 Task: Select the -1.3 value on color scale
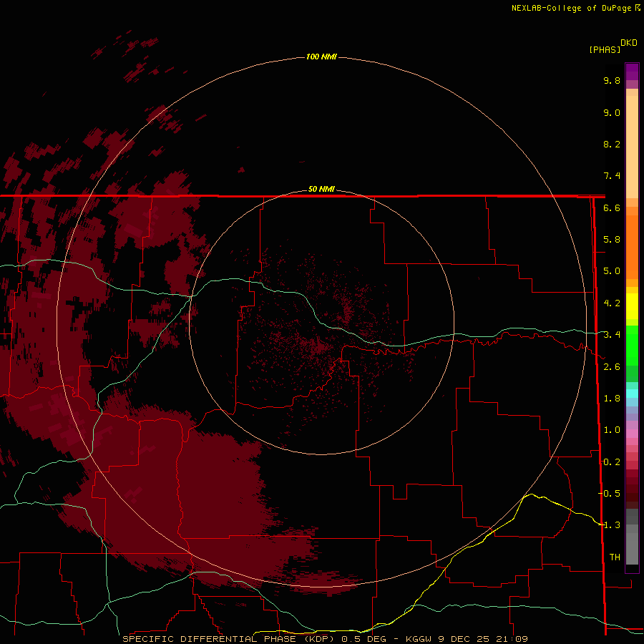(x=609, y=525)
